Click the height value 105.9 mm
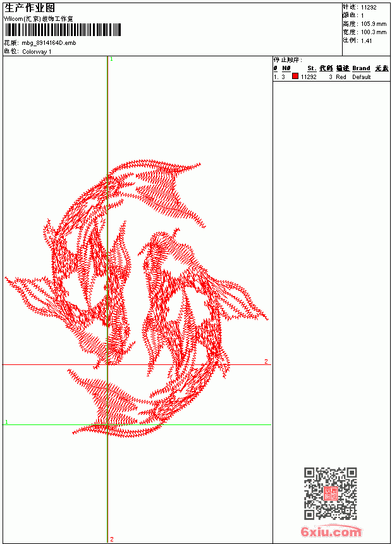 pos(374,24)
